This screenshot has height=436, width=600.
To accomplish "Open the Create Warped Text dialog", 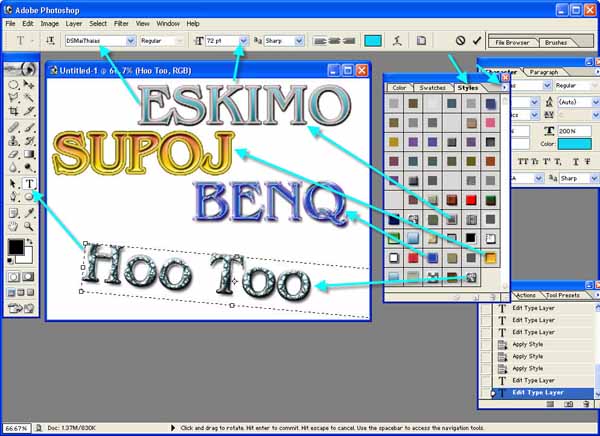I will click(398, 41).
